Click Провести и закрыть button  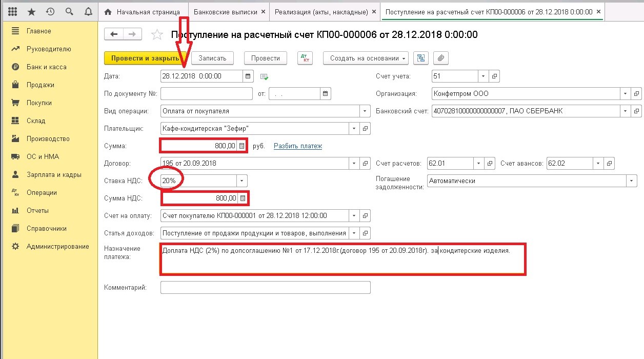146,58
